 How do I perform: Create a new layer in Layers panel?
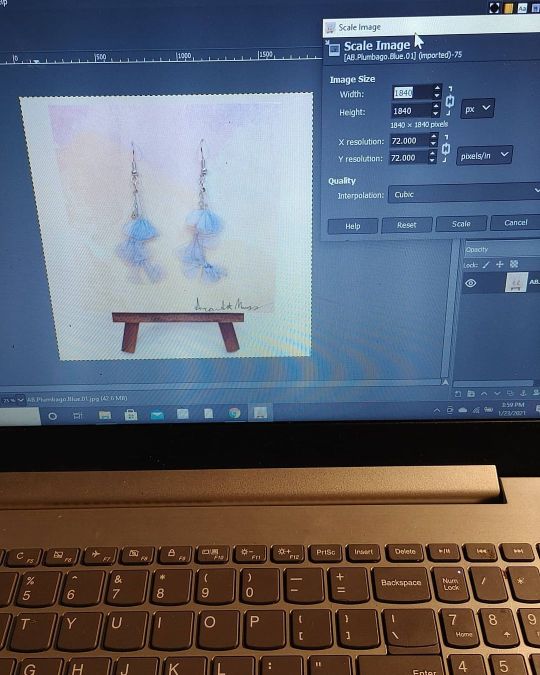[458, 393]
